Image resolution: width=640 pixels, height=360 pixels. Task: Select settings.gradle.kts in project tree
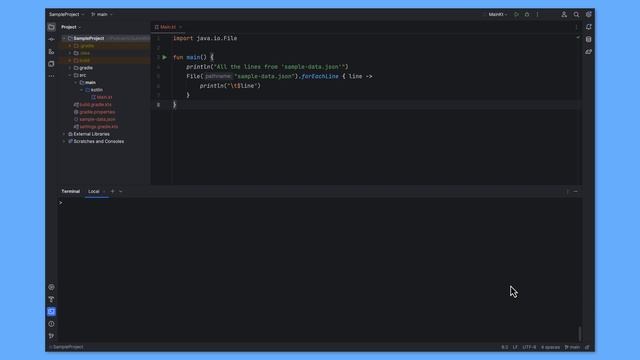(x=99, y=127)
